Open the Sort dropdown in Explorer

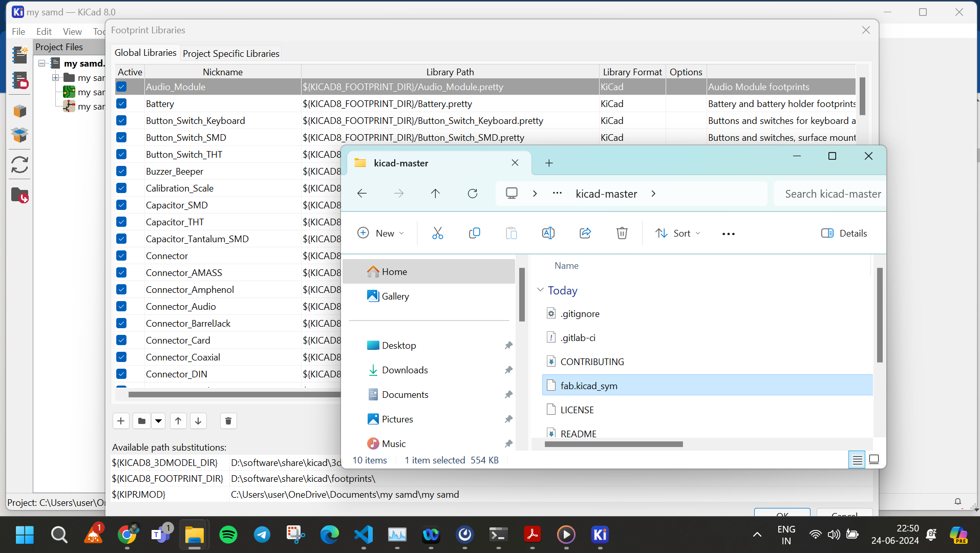coord(678,233)
